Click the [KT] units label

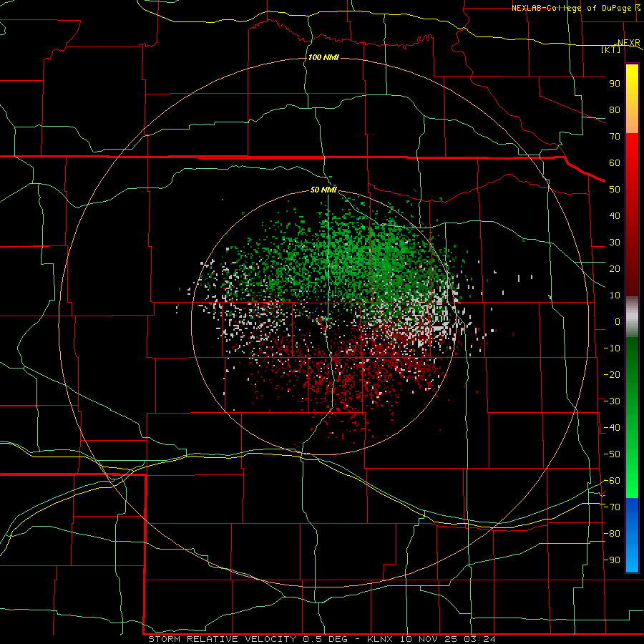(611, 49)
